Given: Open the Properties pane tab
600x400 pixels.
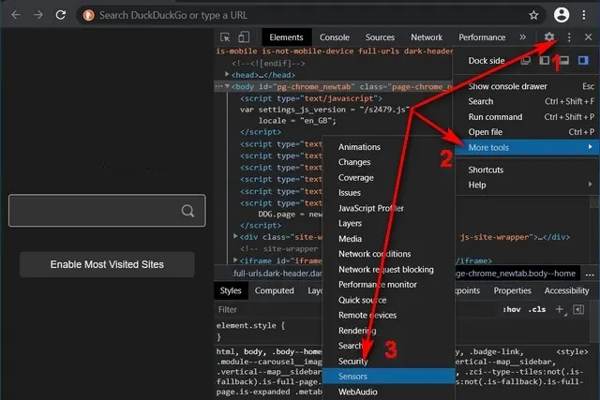Looking at the screenshot, I should (x=512, y=291).
